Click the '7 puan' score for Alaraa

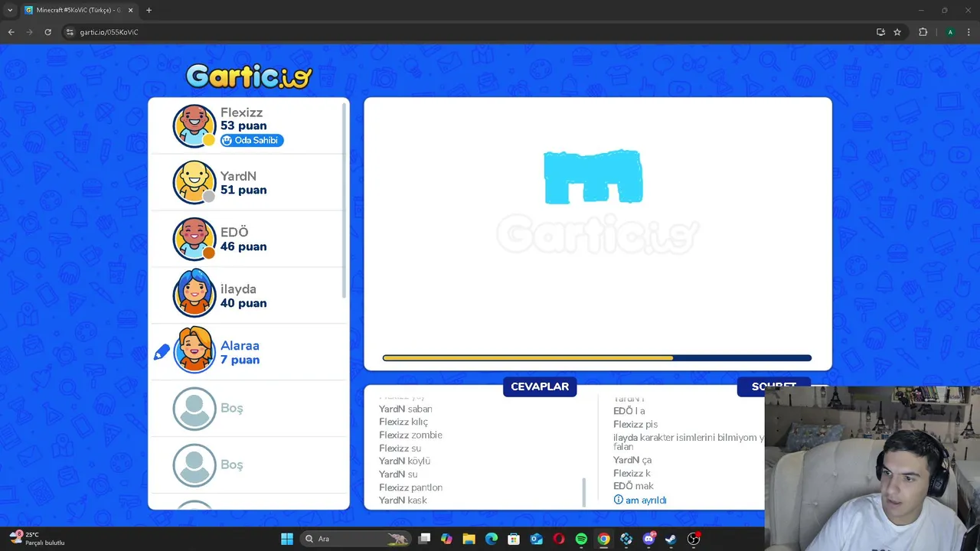tap(240, 360)
